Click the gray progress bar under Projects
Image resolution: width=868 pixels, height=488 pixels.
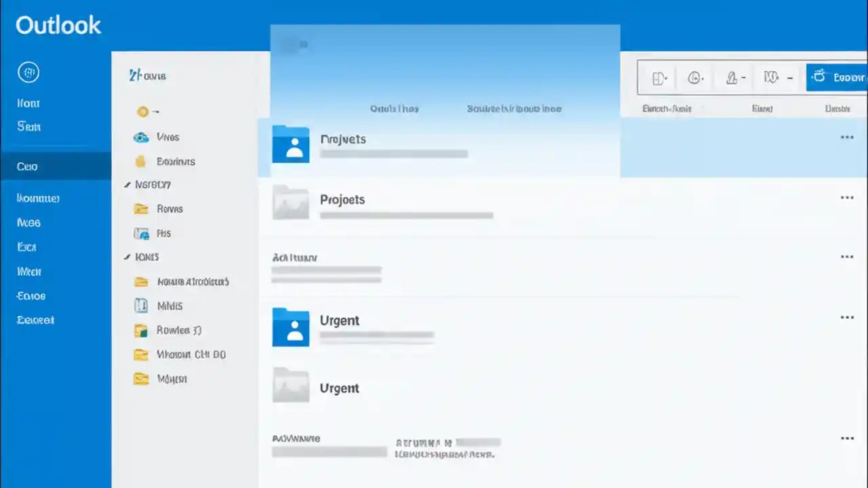pyautogui.click(x=393, y=154)
